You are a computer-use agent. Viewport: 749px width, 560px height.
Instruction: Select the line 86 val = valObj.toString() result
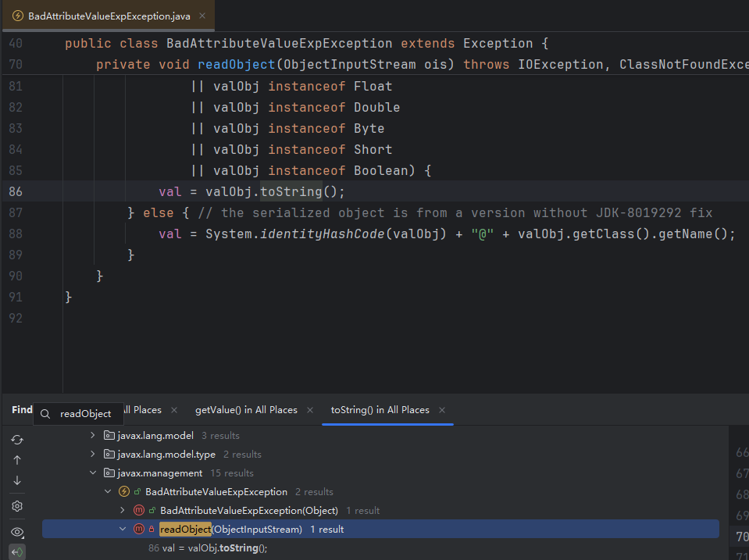[207, 548]
